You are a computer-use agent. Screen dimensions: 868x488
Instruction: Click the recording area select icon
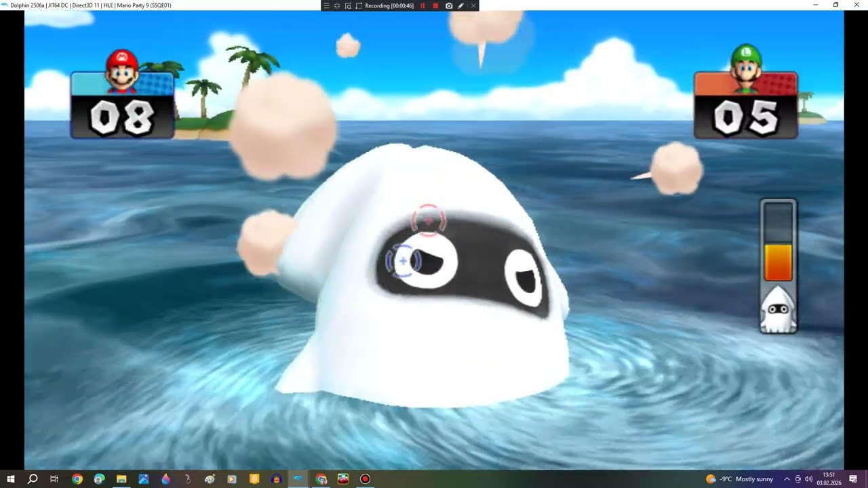click(359, 5)
